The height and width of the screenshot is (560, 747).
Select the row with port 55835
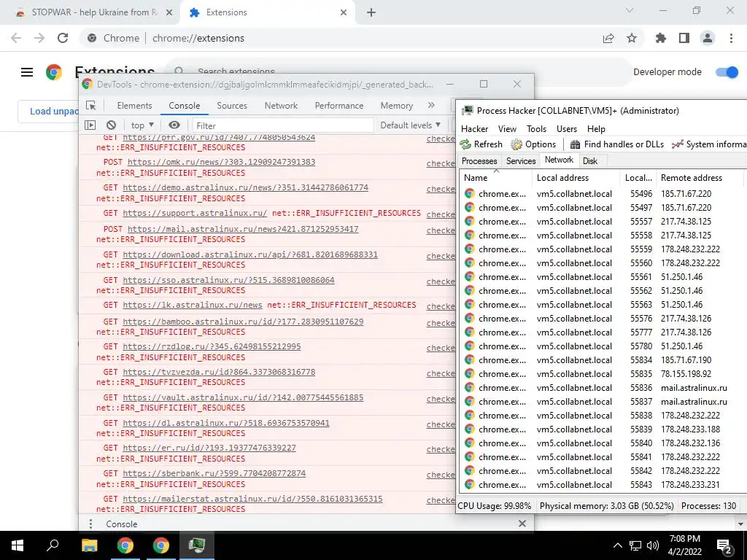(x=603, y=374)
